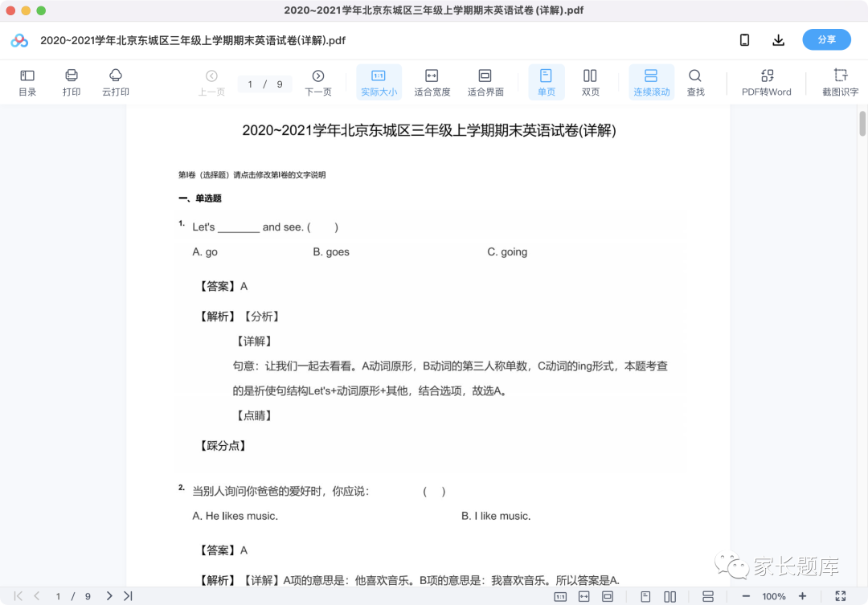Click the '一、单选题' section heading
The width and height of the screenshot is (868, 605).
click(200, 198)
